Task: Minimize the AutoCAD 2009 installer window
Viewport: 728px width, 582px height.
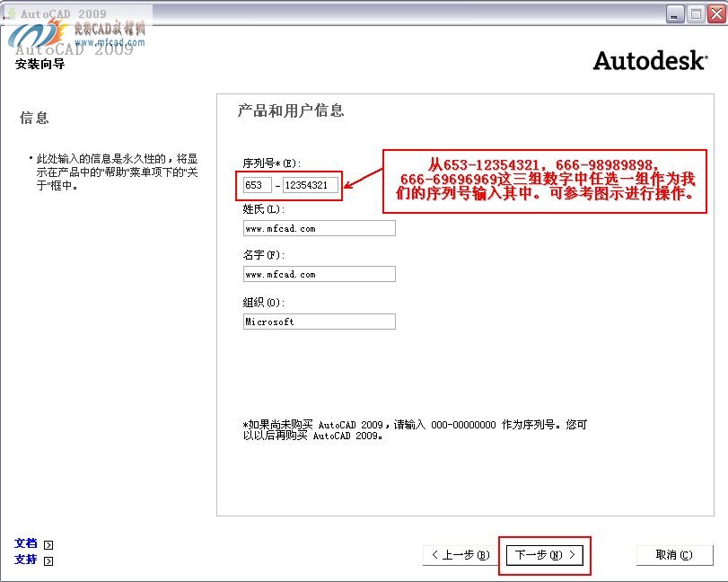Action: [675, 14]
